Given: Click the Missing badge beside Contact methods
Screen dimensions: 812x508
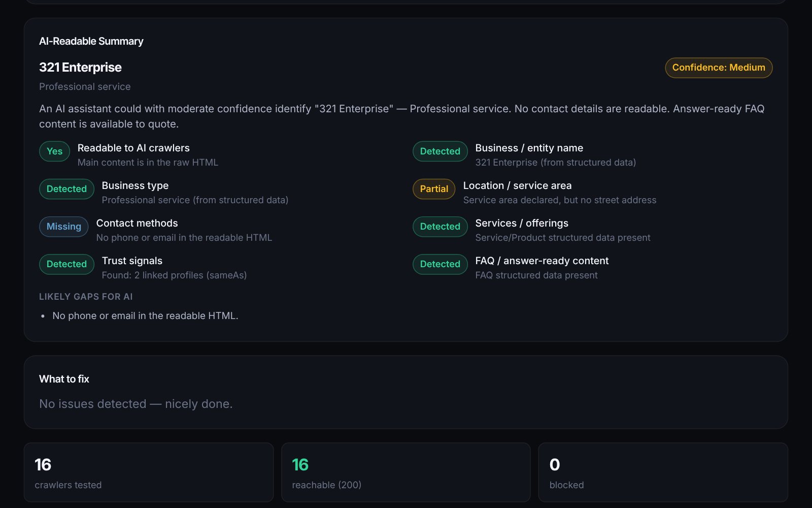Looking at the screenshot, I should click(x=64, y=226).
